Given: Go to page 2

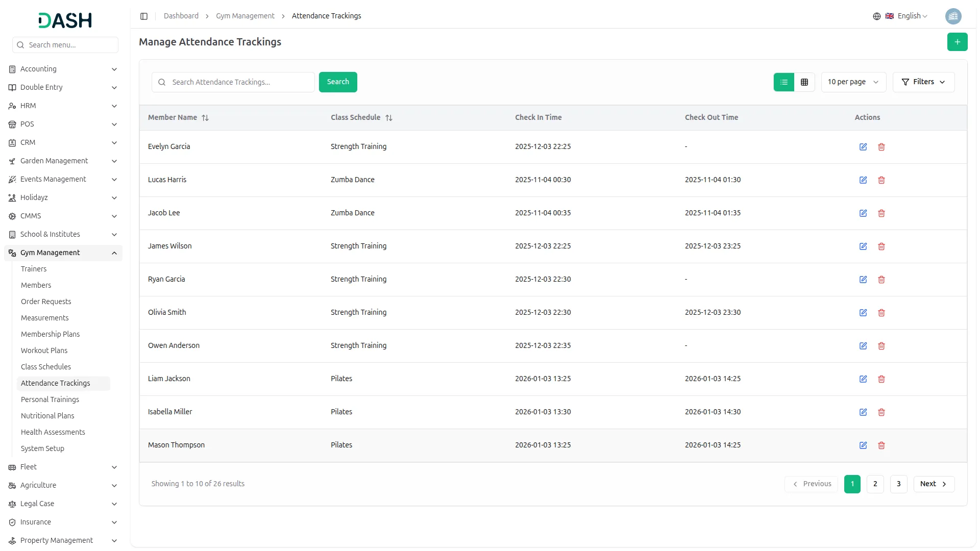Looking at the screenshot, I should coord(875,484).
